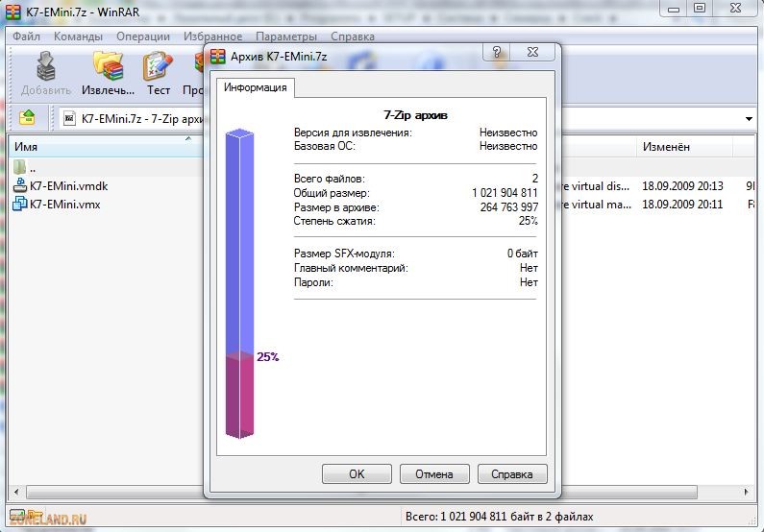Click the archive icon in dialog title
Viewport: 764px width, 532px height.
pyautogui.click(x=218, y=57)
